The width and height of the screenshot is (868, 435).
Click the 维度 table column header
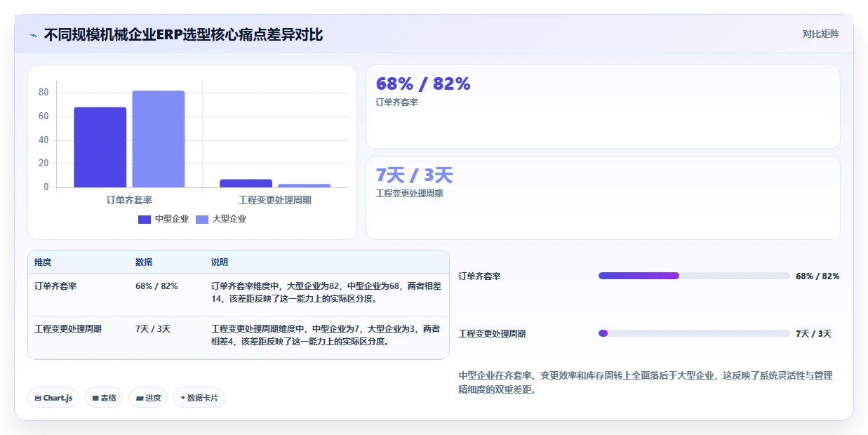(43, 262)
